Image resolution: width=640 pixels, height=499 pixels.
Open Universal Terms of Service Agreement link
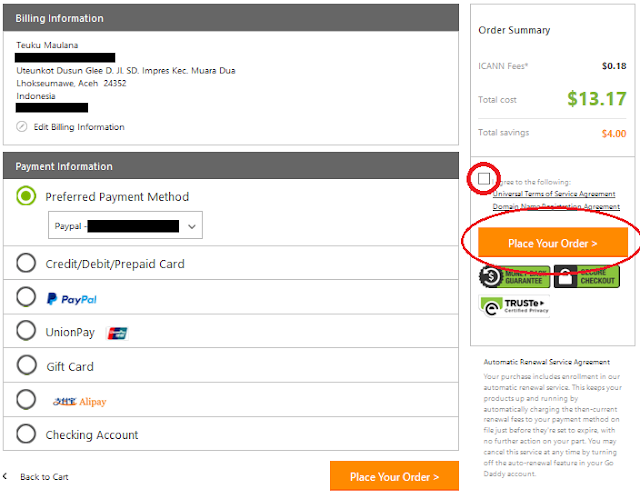pos(556,194)
